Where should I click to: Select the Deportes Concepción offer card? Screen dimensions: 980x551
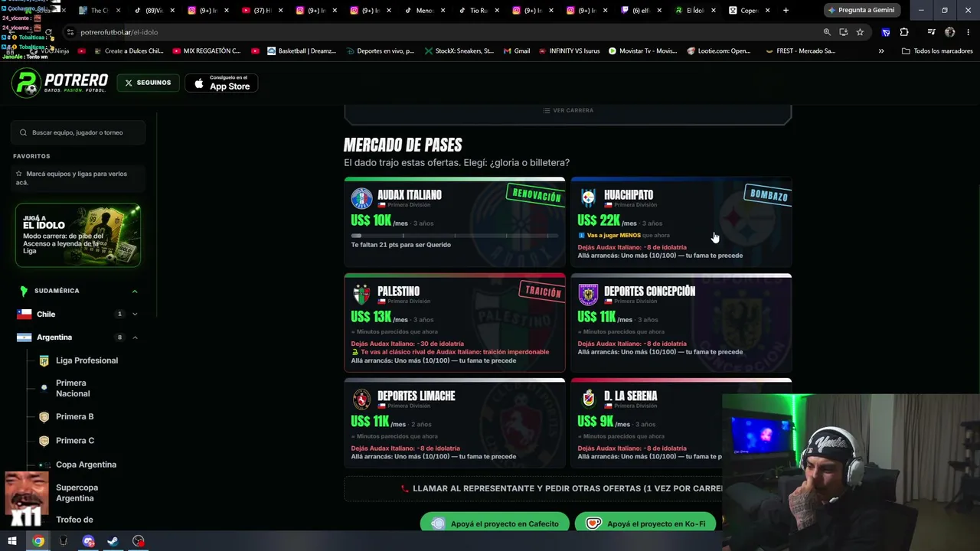pos(681,322)
